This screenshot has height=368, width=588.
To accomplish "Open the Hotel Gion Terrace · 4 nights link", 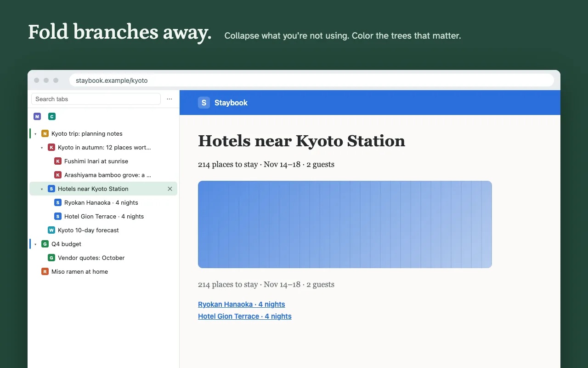I will [x=245, y=316].
